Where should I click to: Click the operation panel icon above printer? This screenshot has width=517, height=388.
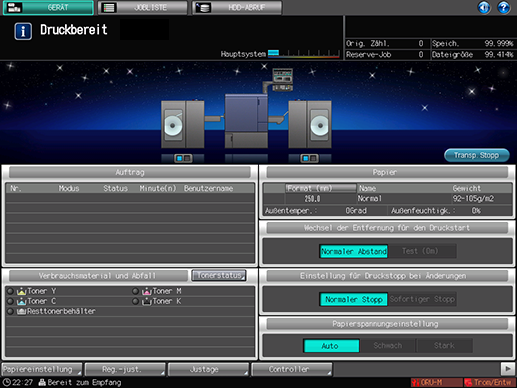point(282,79)
